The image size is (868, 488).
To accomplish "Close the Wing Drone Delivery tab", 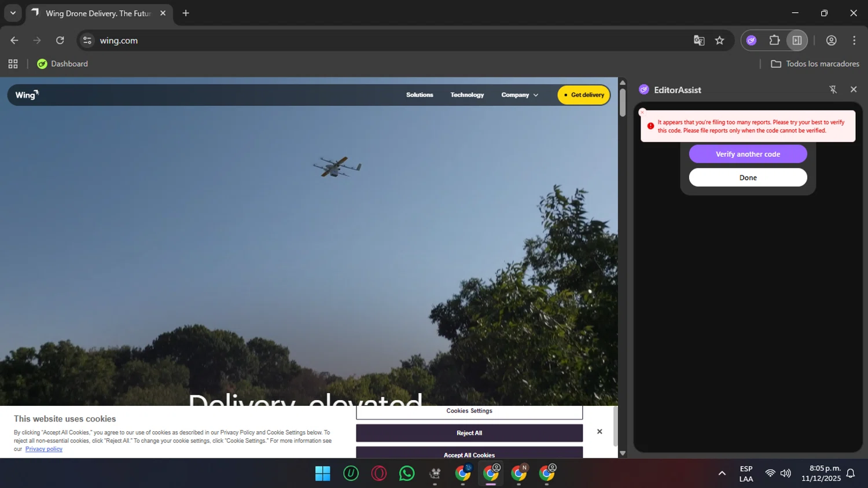I will click(163, 13).
